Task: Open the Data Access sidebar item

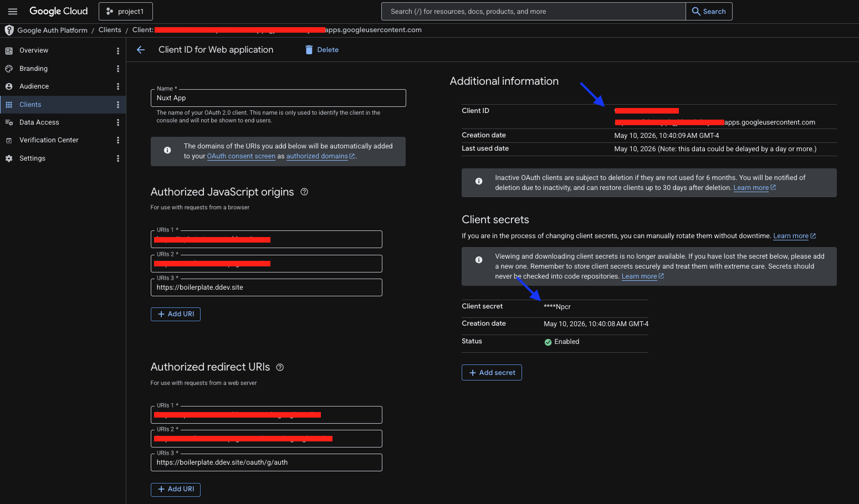Action: point(39,122)
